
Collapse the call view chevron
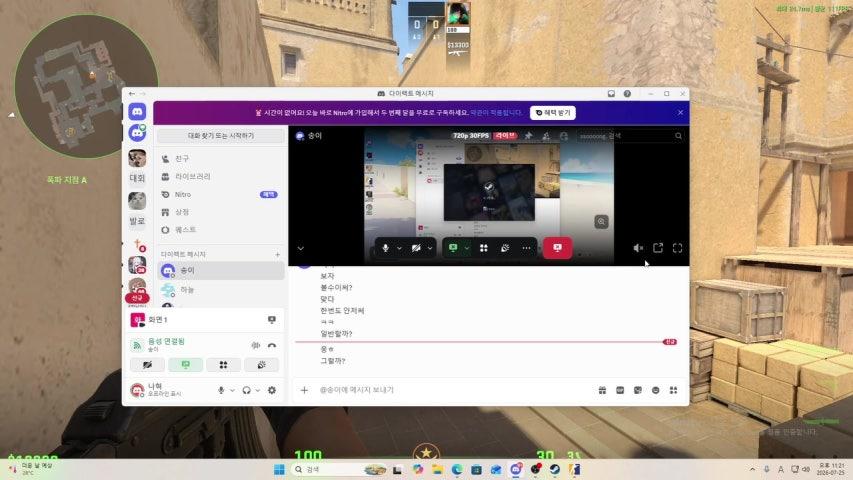tap(300, 248)
